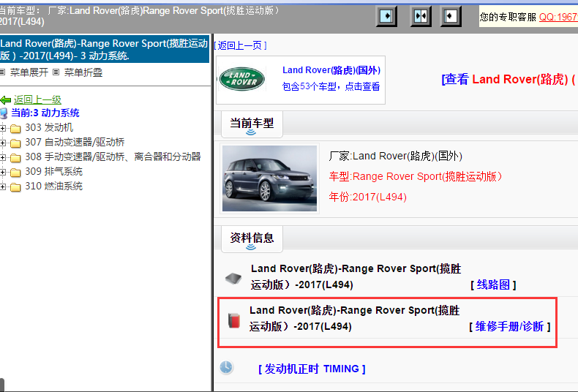Click 包含53个车型，点击查看 link

tap(331, 86)
